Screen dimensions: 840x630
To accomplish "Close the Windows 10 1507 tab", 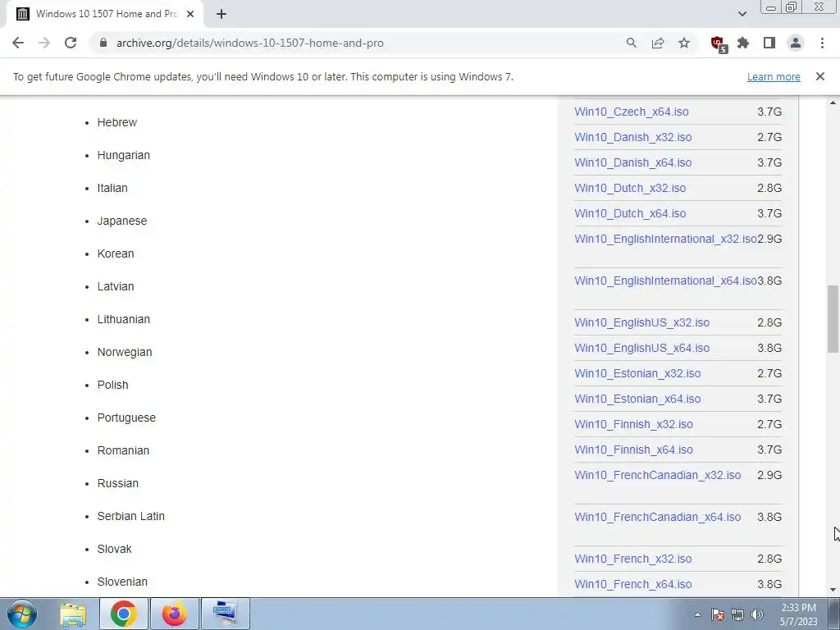I will (190, 14).
